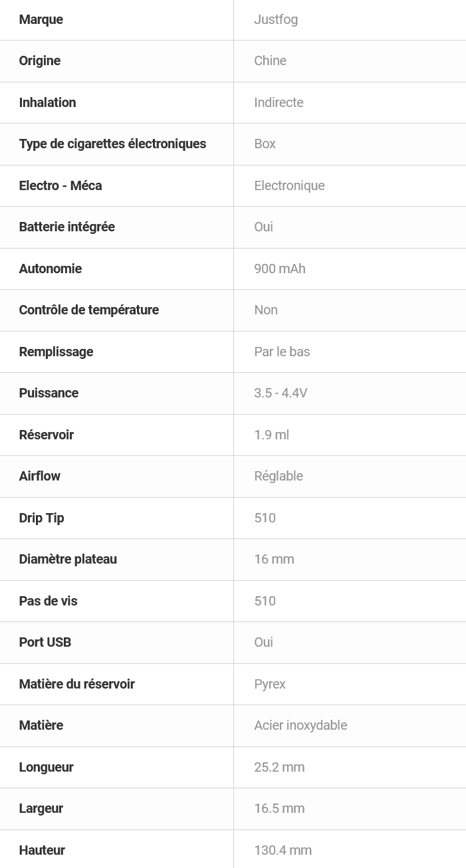Viewport: 466px width, 868px height.
Task: Select the 130.4 mm height value
Action: [283, 850]
